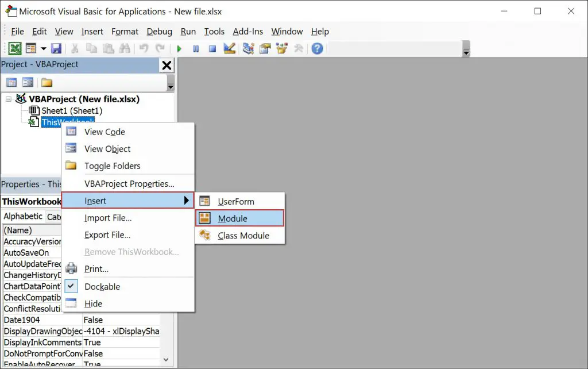The width and height of the screenshot is (588, 369).
Task: Insert a Class Module from submenu
Action: point(240,236)
